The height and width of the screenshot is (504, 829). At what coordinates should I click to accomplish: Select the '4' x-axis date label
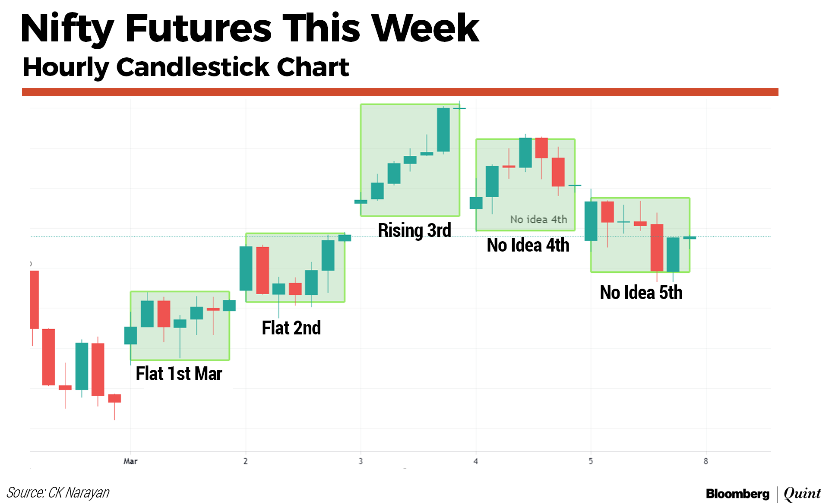(476, 461)
